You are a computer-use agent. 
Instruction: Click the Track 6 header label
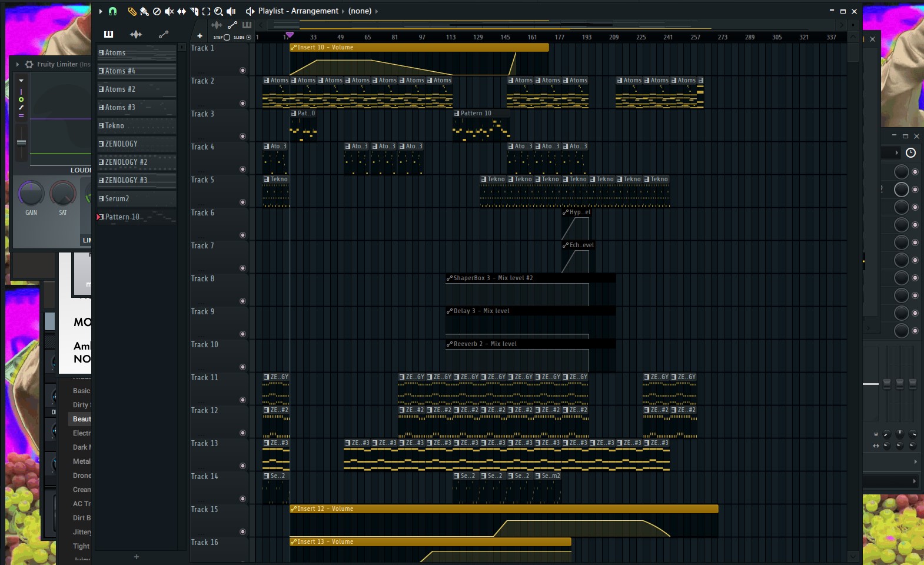203,212
